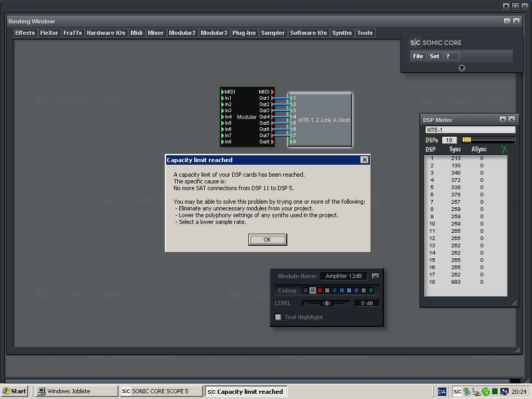
Task: Click the In1 input connector on Modular
Action: point(223,98)
